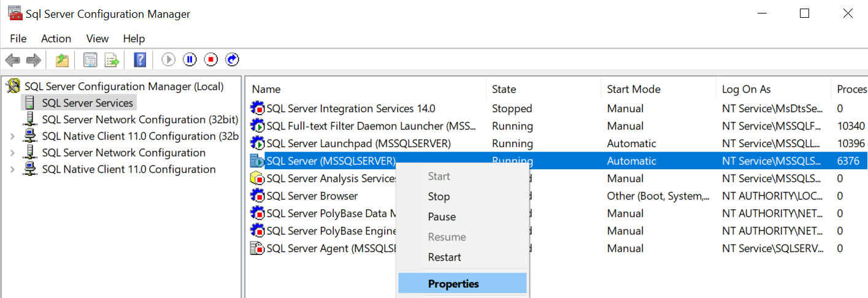Click the Properties toolbar icon

pos(90,60)
